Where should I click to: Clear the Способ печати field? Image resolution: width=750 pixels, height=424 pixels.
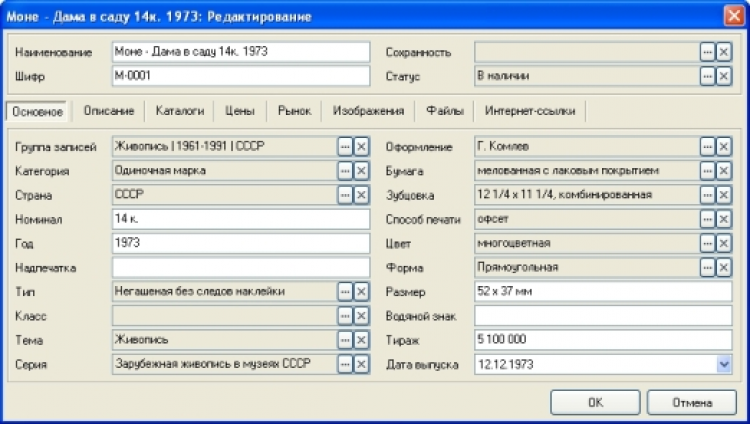(723, 219)
